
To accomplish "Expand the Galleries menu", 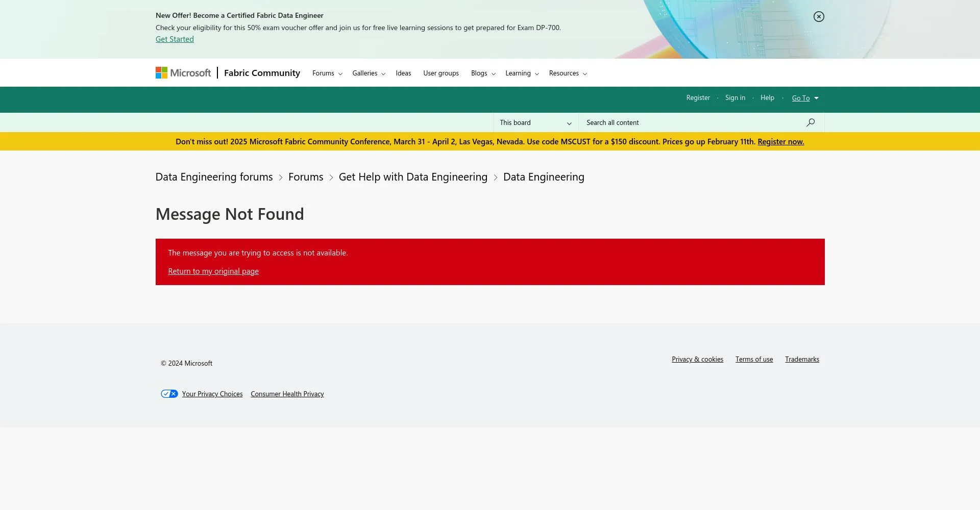I will (369, 73).
